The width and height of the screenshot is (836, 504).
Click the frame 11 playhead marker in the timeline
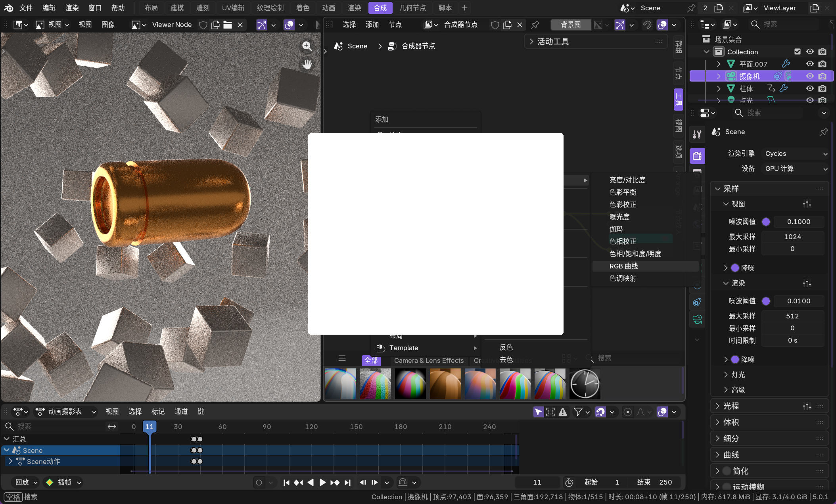[149, 427]
